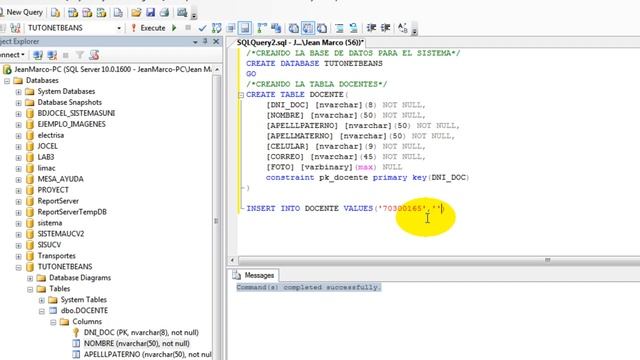Click the New Query button
The width and height of the screenshot is (640, 360).
[21, 12]
